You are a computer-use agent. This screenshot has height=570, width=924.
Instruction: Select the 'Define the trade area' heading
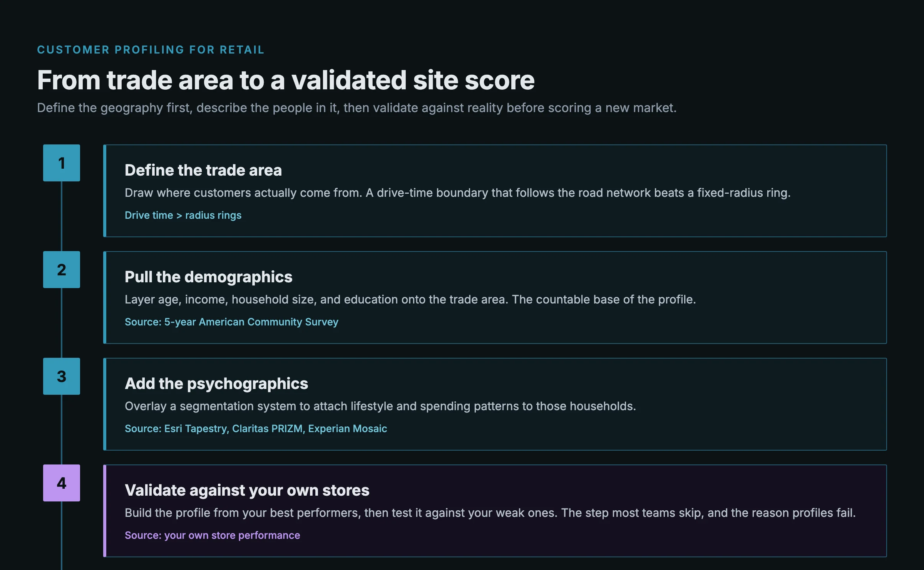[x=203, y=170]
